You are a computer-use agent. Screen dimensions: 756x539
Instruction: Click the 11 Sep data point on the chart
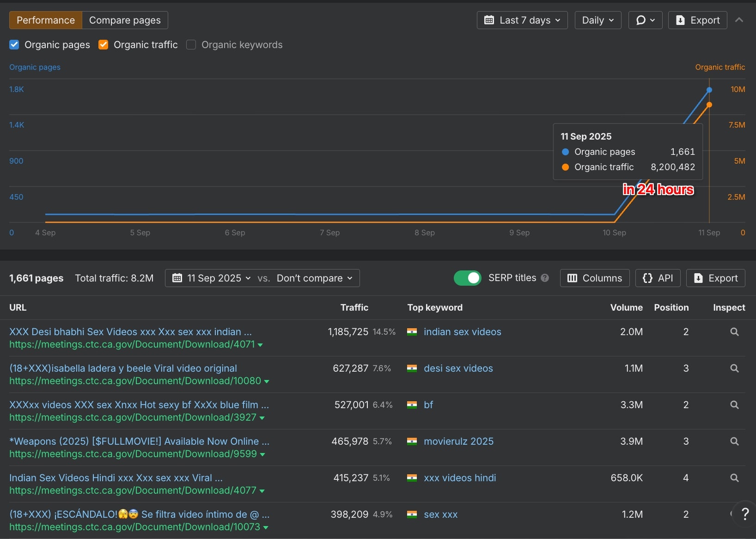[708, 90]
